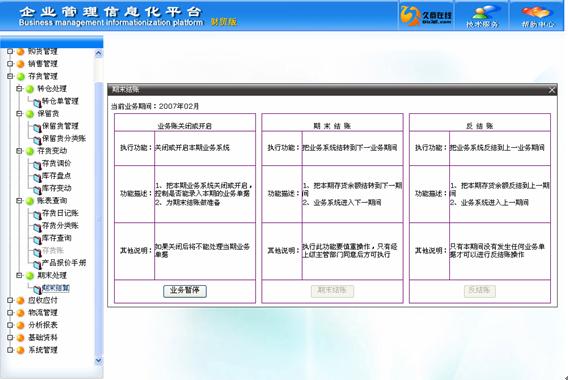Click the icon beside 存货分类账
The image size is (568, 380).
[x=37, y=227]
